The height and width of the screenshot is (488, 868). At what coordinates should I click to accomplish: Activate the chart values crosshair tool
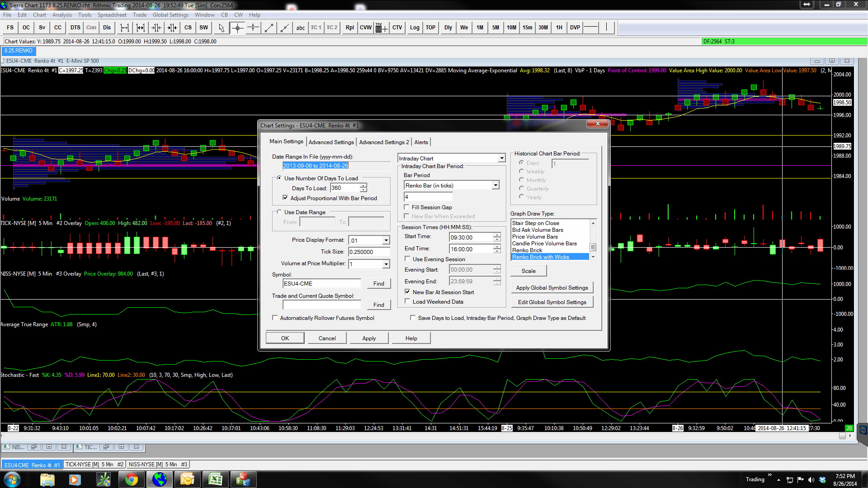point(237,28)
